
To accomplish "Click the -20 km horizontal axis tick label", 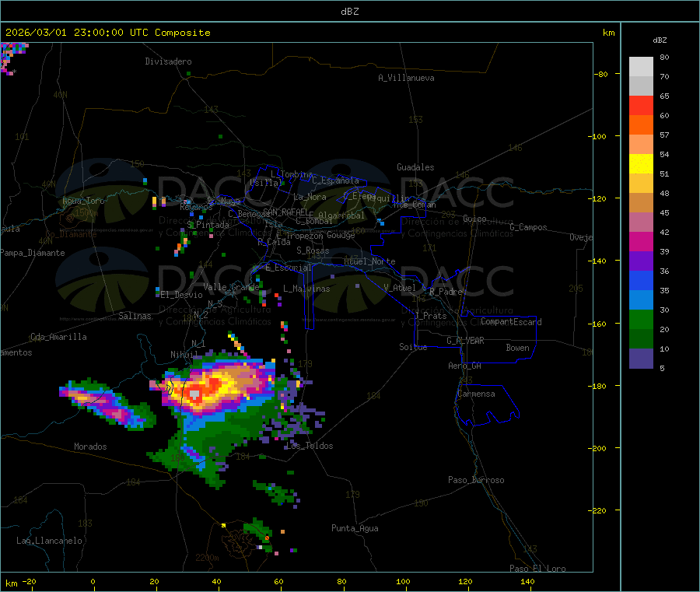I will pyautogui.click(x=29, y=582).
